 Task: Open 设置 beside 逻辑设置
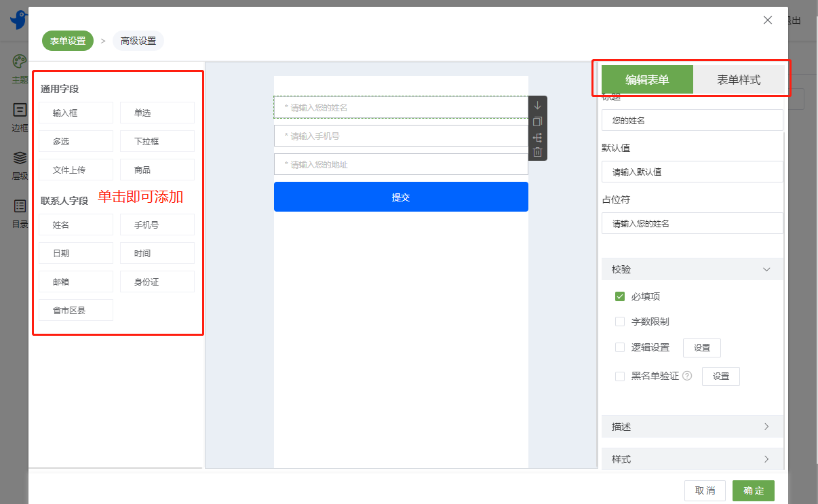coord(702,347)
